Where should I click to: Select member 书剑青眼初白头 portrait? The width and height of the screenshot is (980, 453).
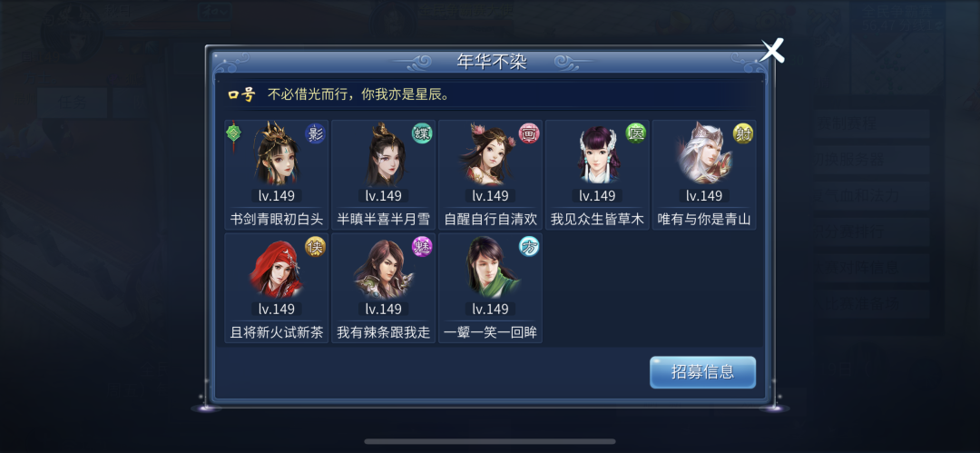pyautogui.click(x=276, y=154)
